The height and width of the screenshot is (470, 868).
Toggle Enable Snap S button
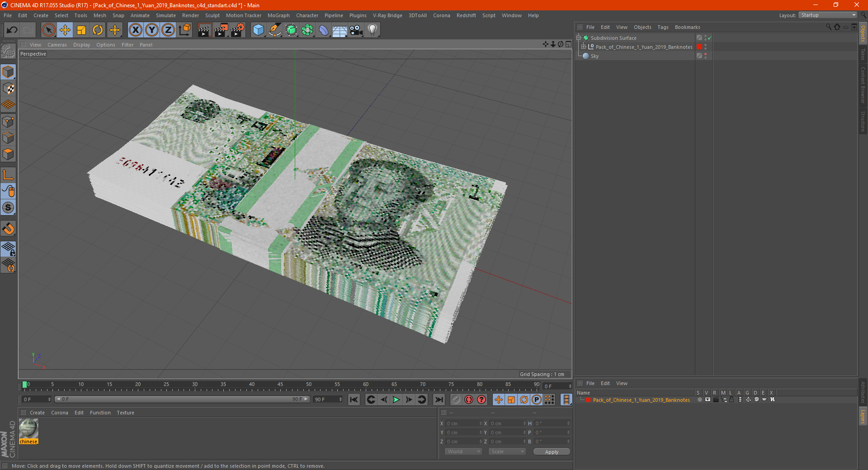[8, 208]
